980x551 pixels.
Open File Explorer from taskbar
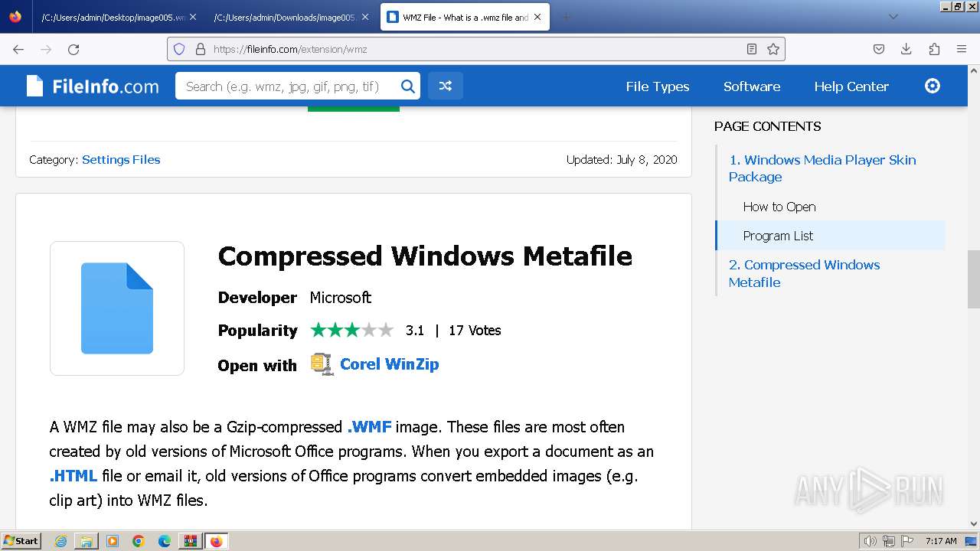pyautogui.click(x=87, y=541)
